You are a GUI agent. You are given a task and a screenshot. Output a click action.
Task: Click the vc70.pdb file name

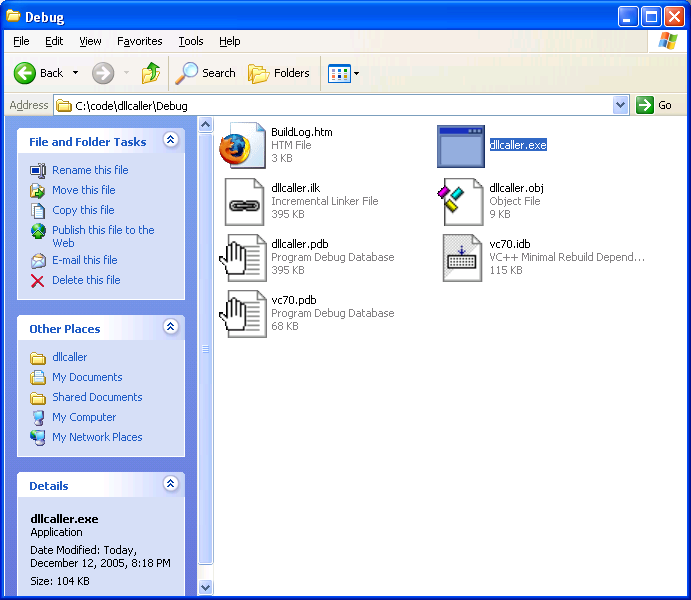click(294, 300)
